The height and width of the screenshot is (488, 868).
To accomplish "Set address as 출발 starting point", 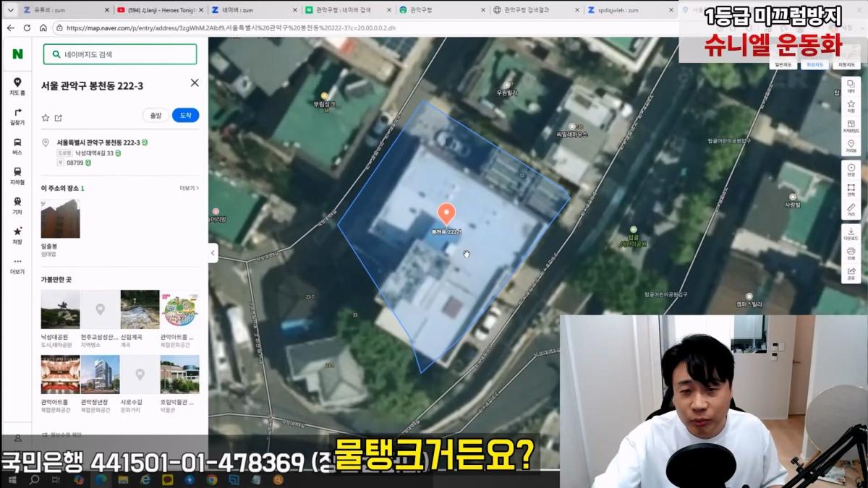I will point(156,116).
